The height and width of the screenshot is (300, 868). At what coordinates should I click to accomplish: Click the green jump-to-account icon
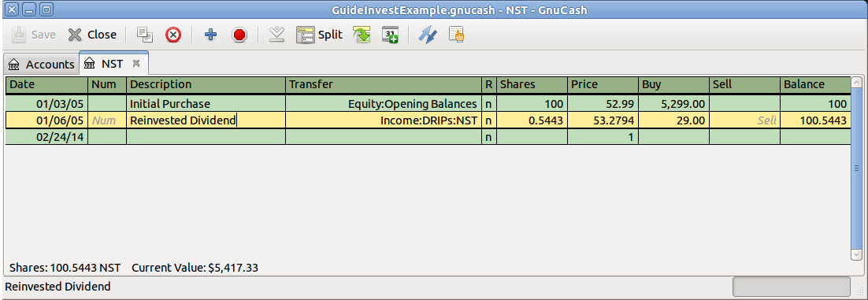pos(362,35)
